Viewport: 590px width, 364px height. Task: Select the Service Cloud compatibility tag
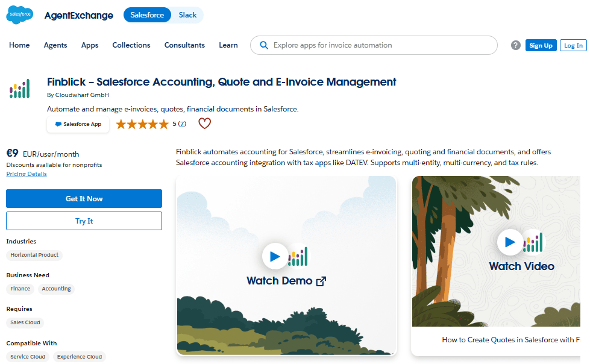28,357
